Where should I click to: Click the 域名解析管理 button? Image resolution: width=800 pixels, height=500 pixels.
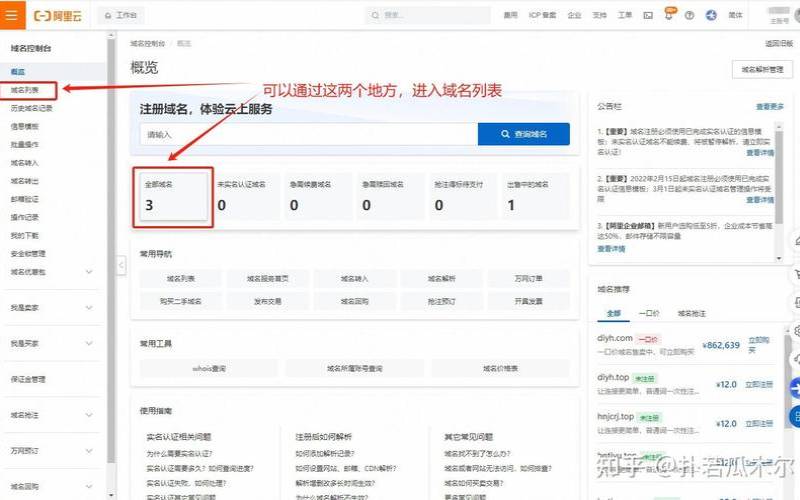tap(762, 69)
